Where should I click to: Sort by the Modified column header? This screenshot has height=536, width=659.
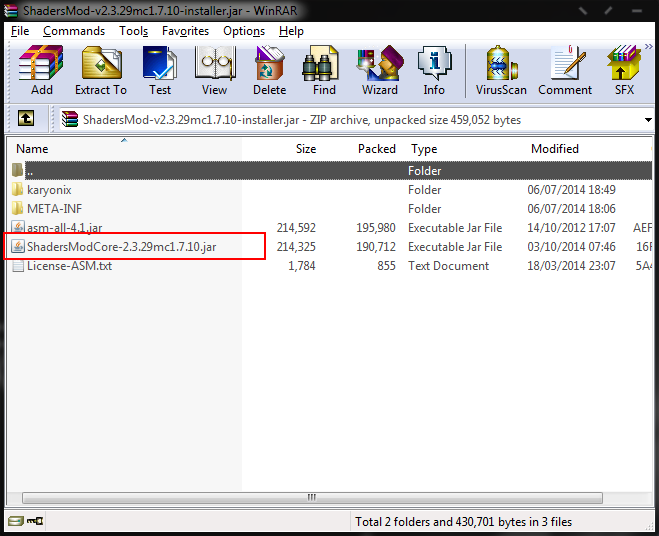(x=555, y=149)
